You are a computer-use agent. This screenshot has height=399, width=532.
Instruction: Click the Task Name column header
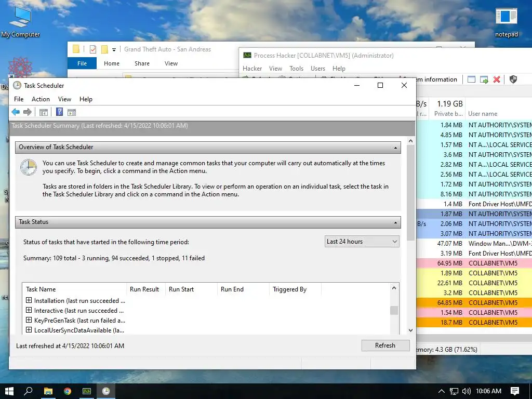coord(75,289)
